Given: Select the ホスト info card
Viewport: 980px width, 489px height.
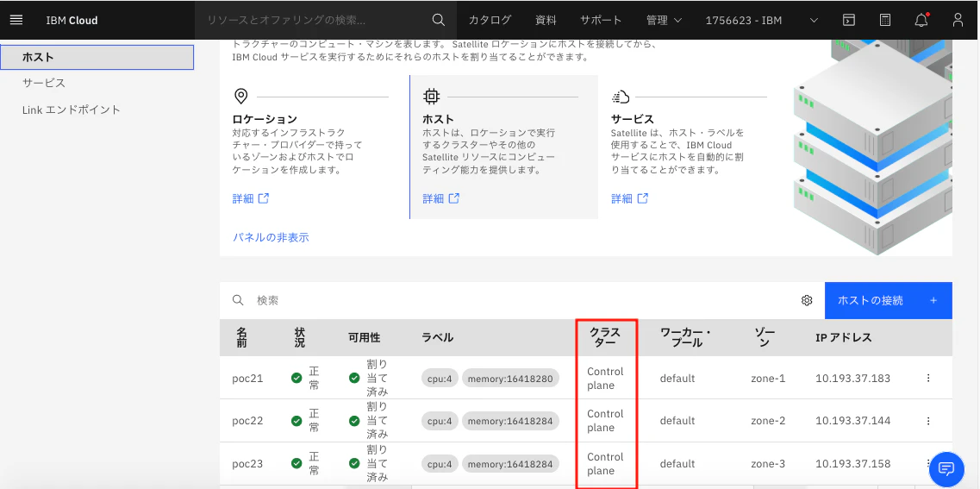Looking at the screenshot, I should pos(503,147).
